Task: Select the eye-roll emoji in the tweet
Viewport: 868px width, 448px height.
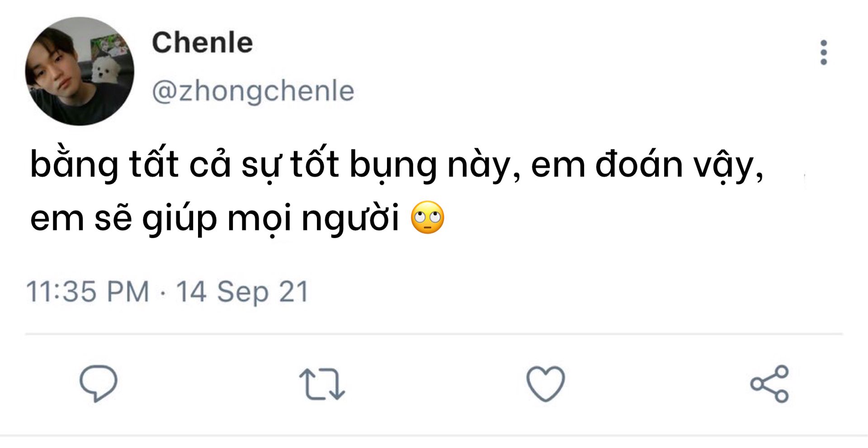Action: [x=428, y=217]
